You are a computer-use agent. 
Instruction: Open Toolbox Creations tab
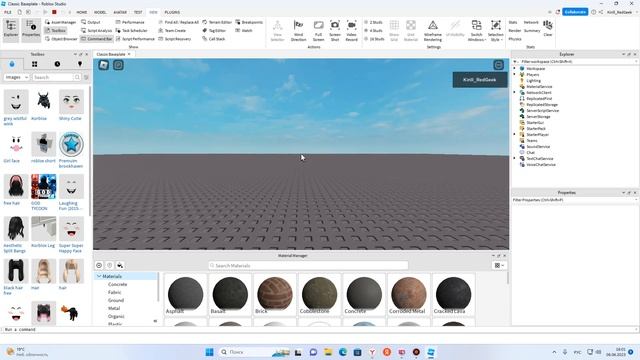[80, 64]
